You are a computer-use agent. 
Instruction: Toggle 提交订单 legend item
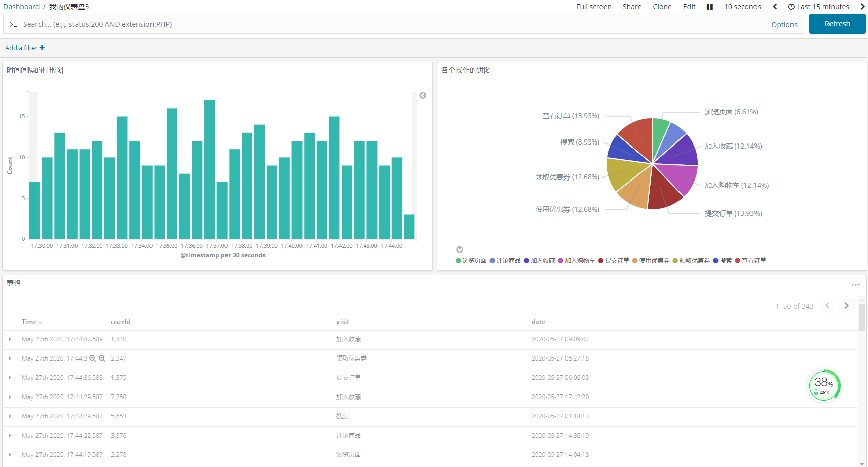pos(614,261)
